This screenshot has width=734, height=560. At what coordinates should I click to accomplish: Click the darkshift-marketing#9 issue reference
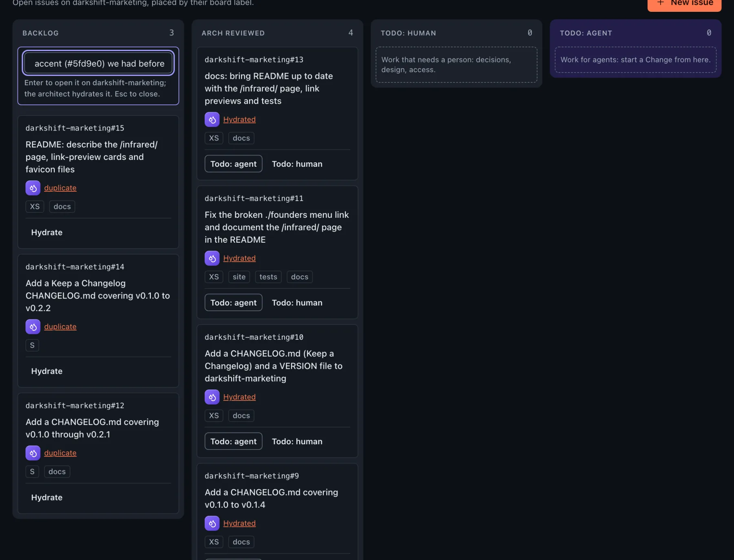point(252,476)
